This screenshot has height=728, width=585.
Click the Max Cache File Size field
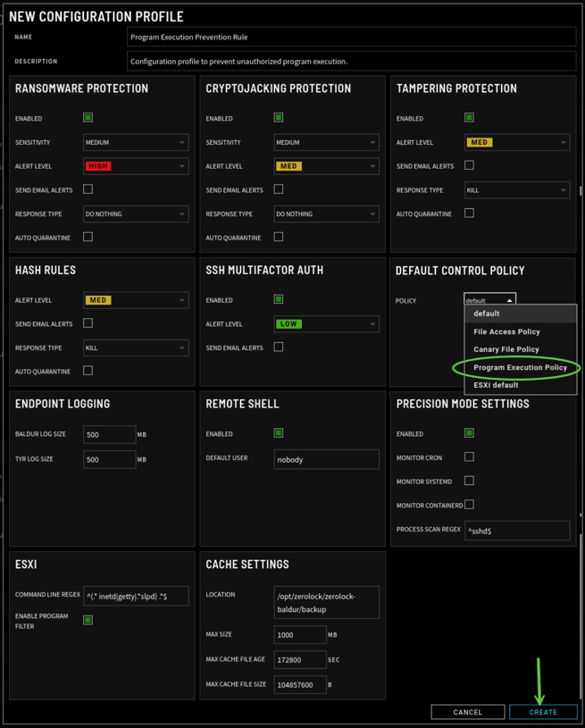click(x=300, y=684)
